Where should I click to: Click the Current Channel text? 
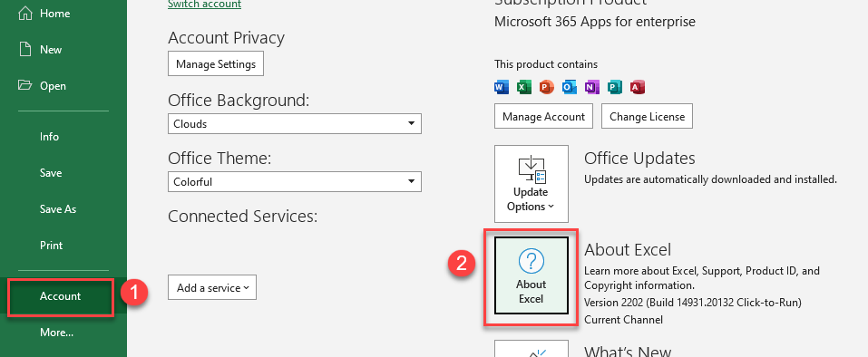tap(623, 320)
